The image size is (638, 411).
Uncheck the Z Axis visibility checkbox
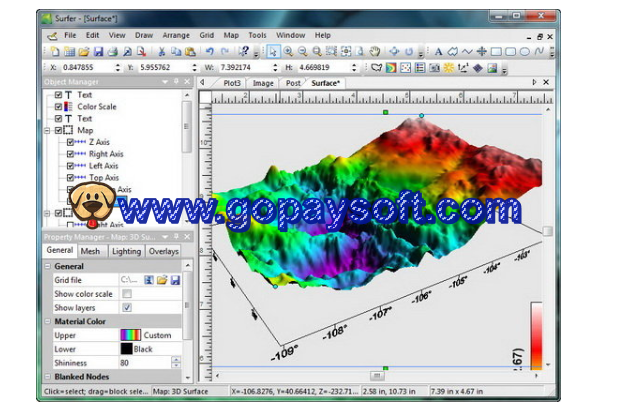point(70,142)
